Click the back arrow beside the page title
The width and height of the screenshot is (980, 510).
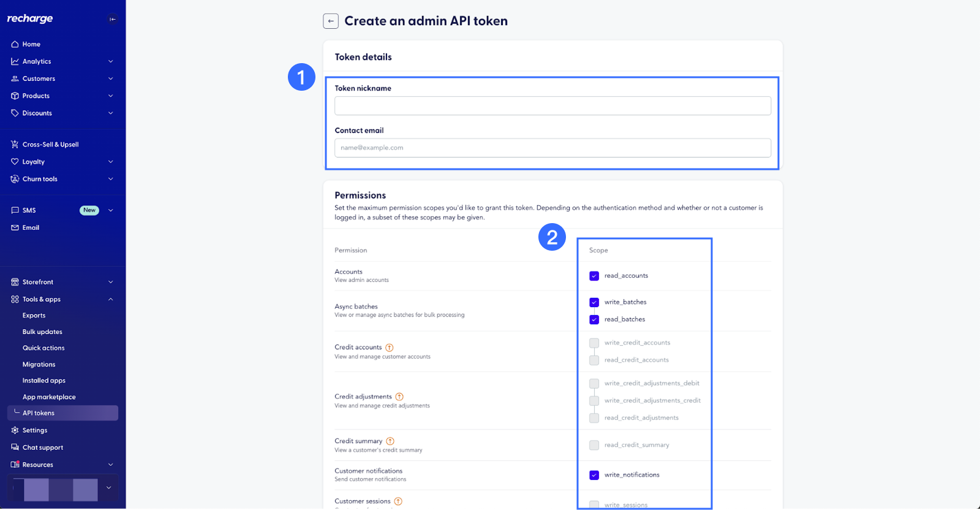331,21
